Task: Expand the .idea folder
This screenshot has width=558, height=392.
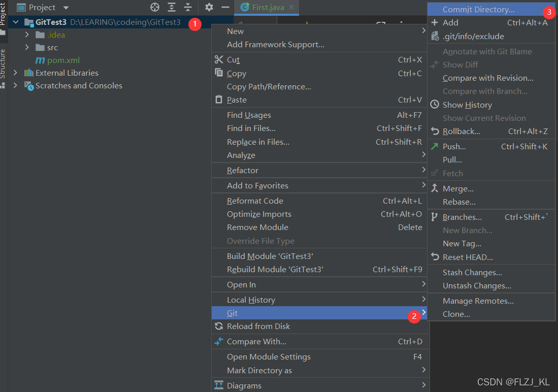Action: (x=27, y=35)
